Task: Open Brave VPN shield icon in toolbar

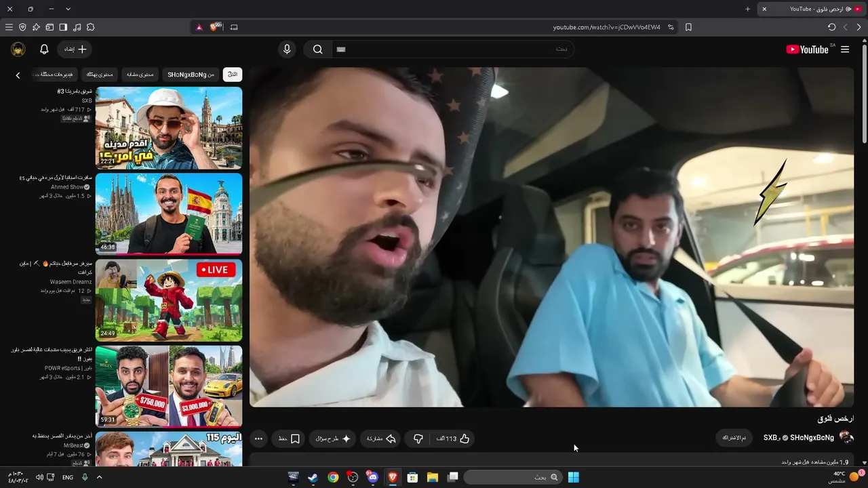Action: [x=22, y=27]
